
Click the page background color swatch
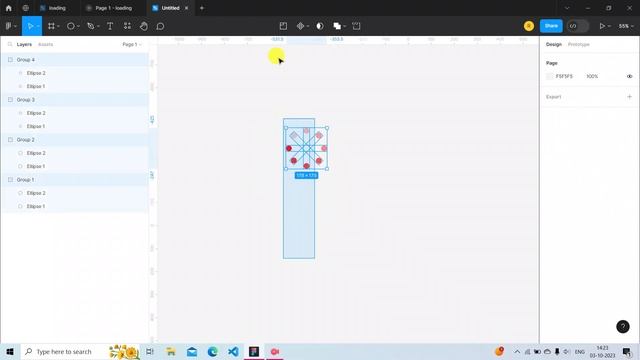549,76
